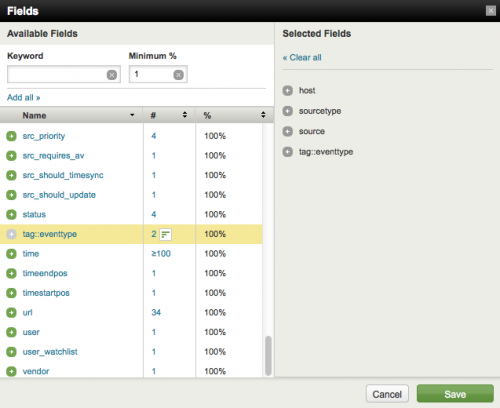Select the time field name
The width and height of the screenshot is (500, 408).
click(31, 254)
